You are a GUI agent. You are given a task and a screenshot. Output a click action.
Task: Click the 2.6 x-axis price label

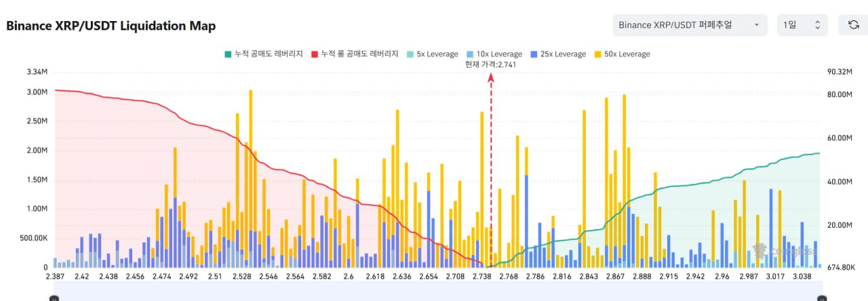349,277
